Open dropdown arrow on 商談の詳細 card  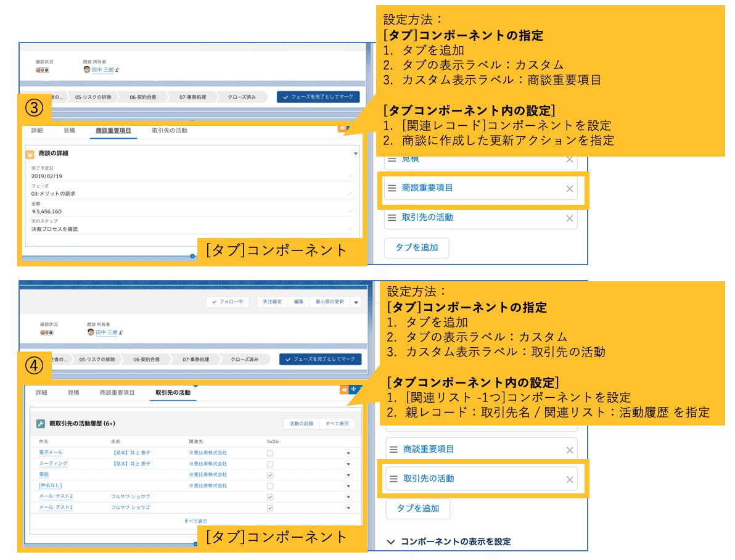[356, 154]
